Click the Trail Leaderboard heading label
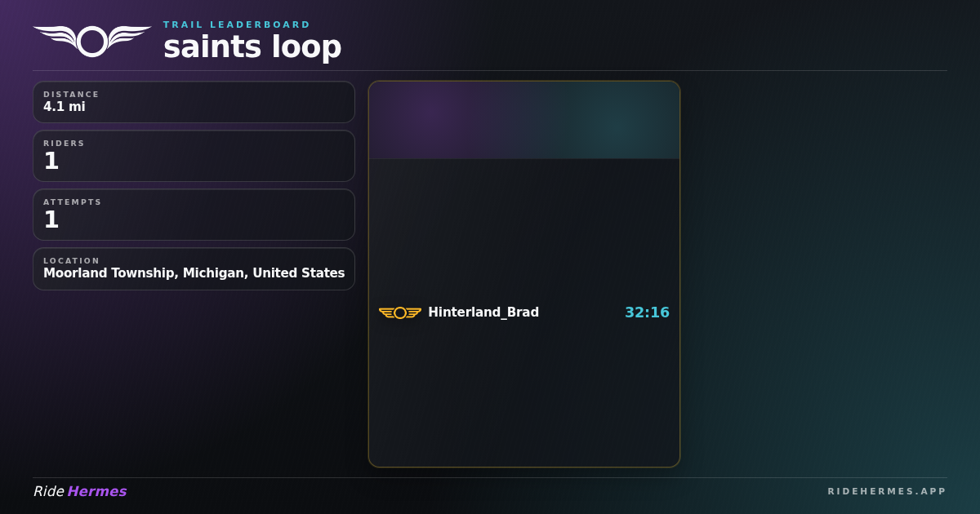 pyautogui.click(x=237, y=24)
